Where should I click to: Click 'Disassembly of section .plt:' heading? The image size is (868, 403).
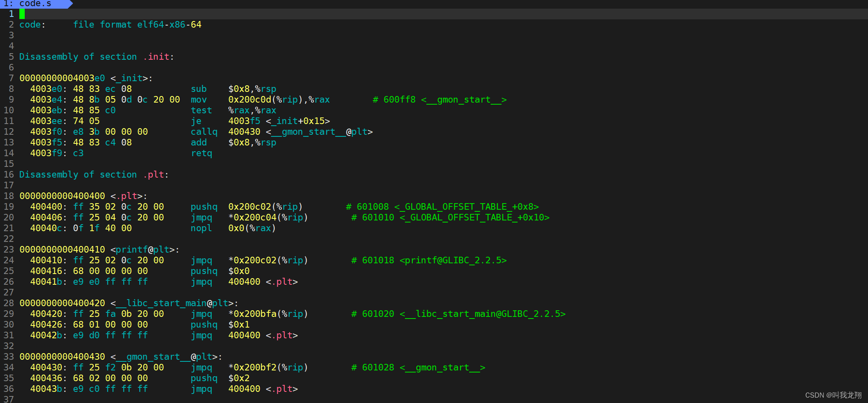click(x=94, y=175)
